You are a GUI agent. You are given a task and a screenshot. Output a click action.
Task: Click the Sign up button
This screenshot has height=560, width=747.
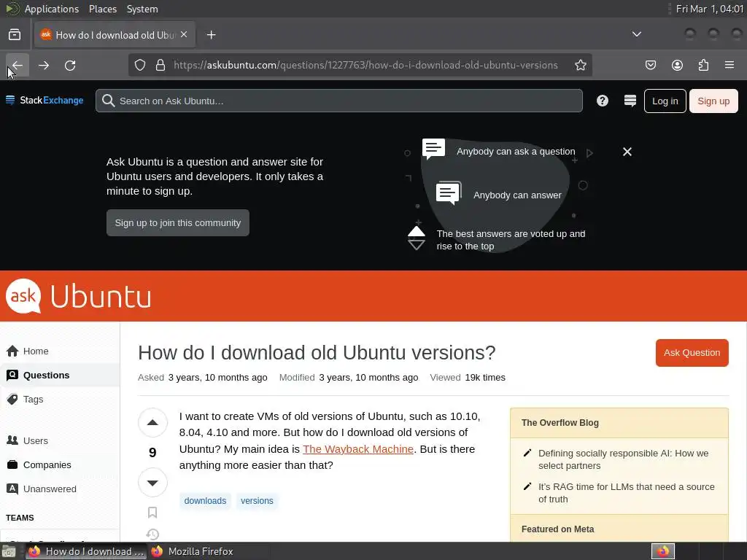pyautogui.click(x=713, y=101)
